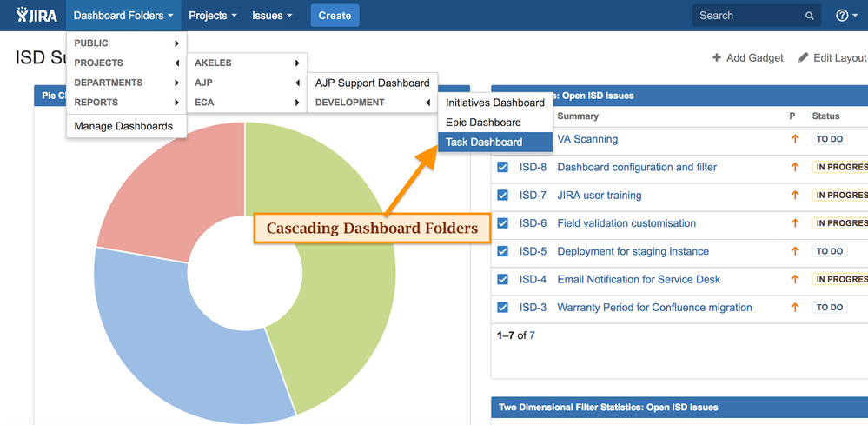Click the Create button

point(335,16)
